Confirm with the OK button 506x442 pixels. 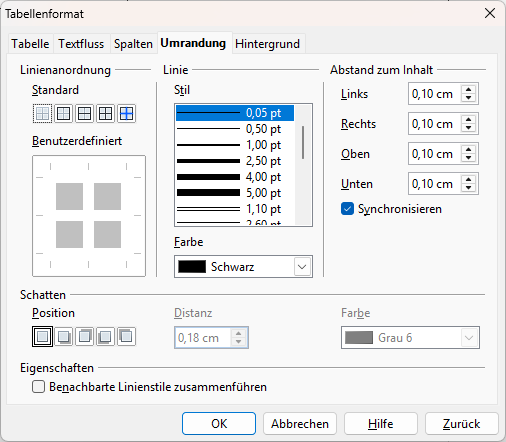(x=219, y=424)
